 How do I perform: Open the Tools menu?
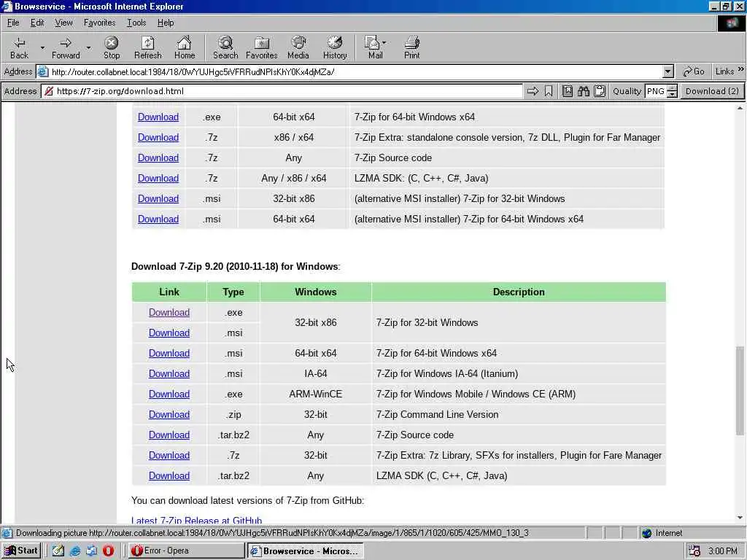[x=136, y=23]
